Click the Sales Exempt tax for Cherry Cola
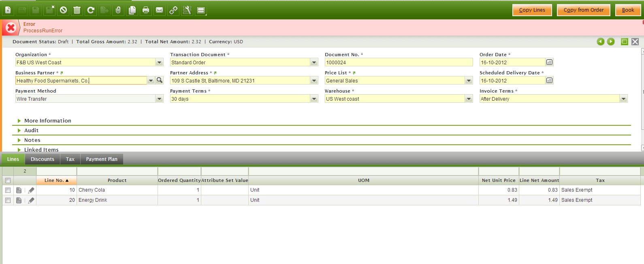644x264 pixels. (600, 190)
